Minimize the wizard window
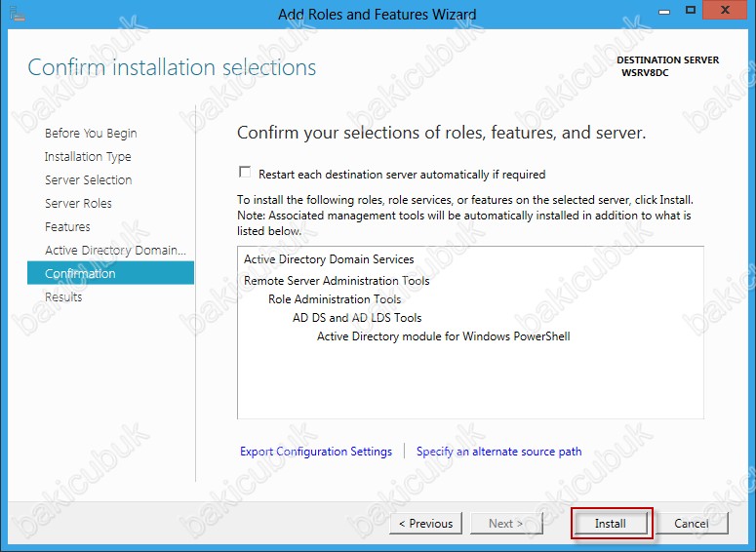This screenshot has width=756, height=552. click(x=664, y=11)
